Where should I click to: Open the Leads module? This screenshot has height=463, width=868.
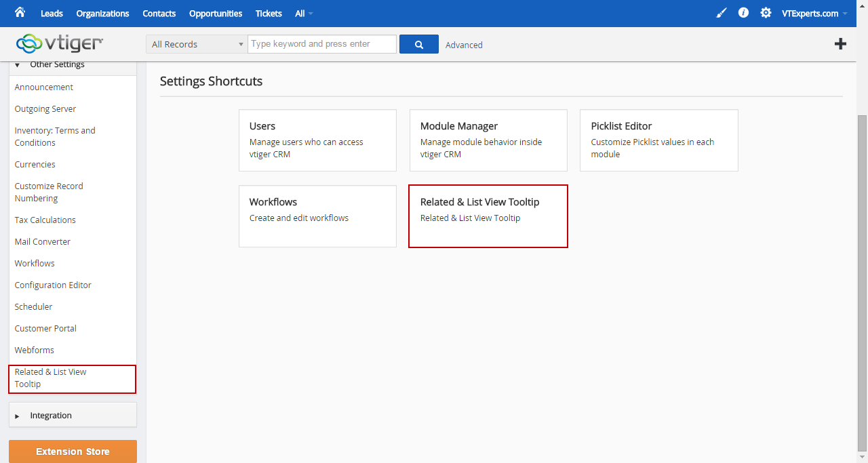52,14
